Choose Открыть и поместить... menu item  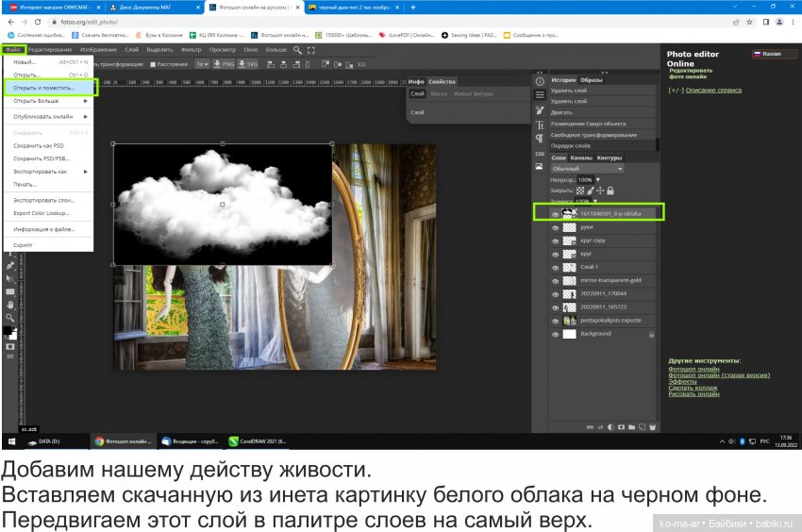(x=50, y=88)
